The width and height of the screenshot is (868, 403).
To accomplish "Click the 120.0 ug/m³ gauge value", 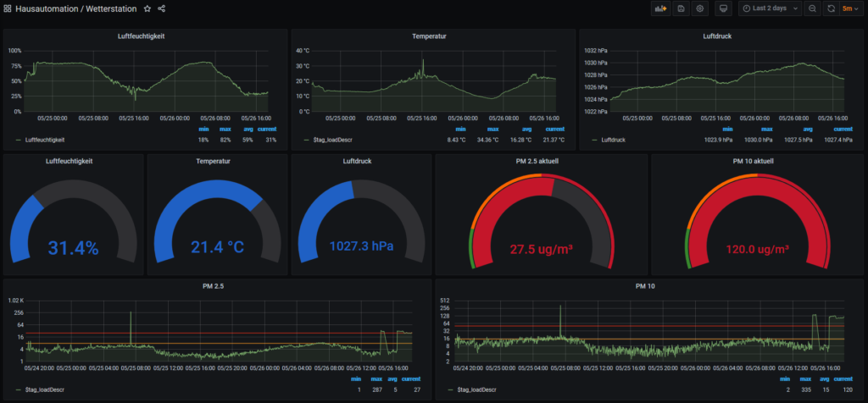I will [757, 249].
